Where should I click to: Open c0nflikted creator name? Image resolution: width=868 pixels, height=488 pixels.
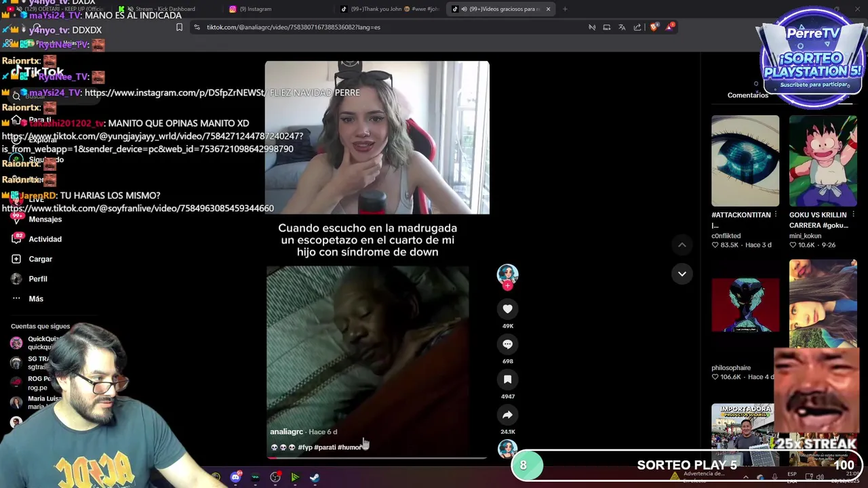726,236
